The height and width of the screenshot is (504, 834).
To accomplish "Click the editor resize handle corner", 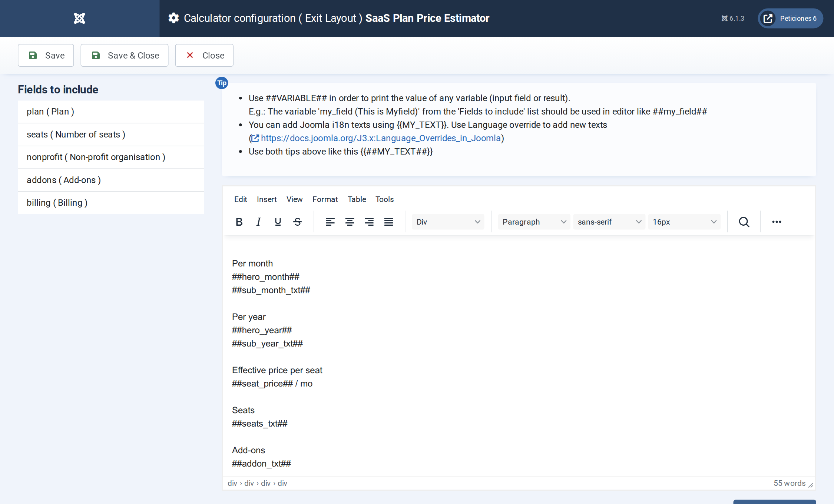I will pos(811,485).
